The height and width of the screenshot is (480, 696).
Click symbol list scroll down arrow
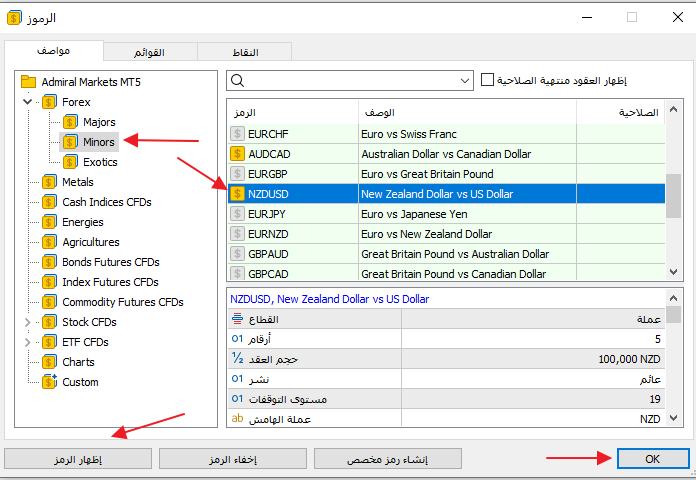pyautogui.click(x=673, y=272)
